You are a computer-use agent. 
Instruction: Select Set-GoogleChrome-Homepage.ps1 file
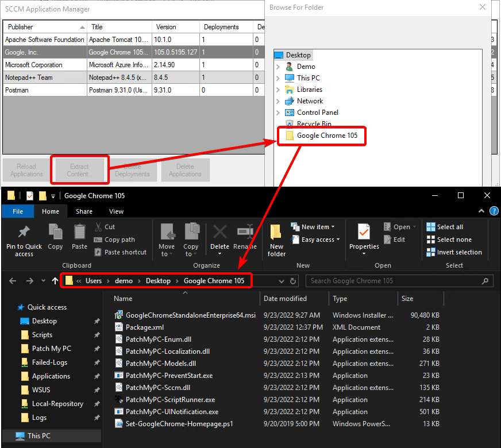(x=179, y=424)
